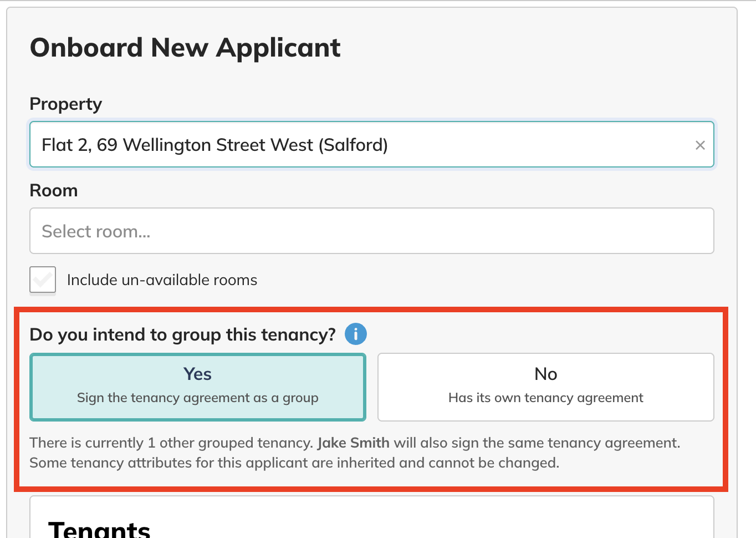Click the Salford text inside the Property field
Image resolution: width=756 pixels, height=538 pixels.
pos(353,145)
